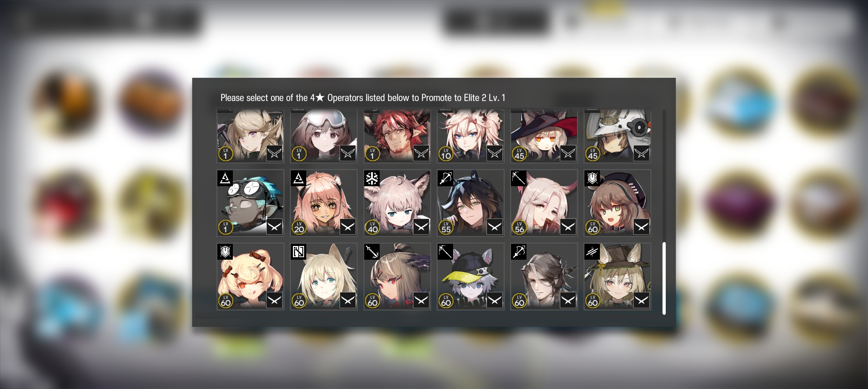868x389 pixels.
Task: Select the yellow-cap Lv 60 caster operator
Action: pos(471,276)
